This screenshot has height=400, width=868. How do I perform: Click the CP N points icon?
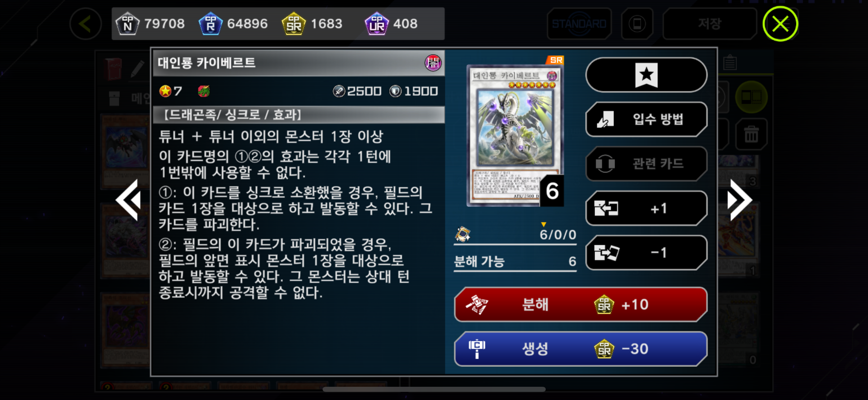coord(127,23)
